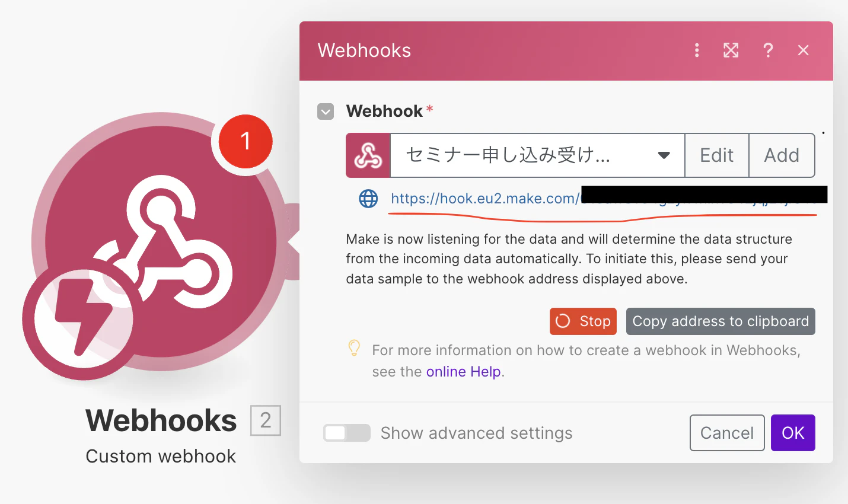Click the Custom webhook subtitle text
This screenshot has width=848, height=504.
point(161,456)
